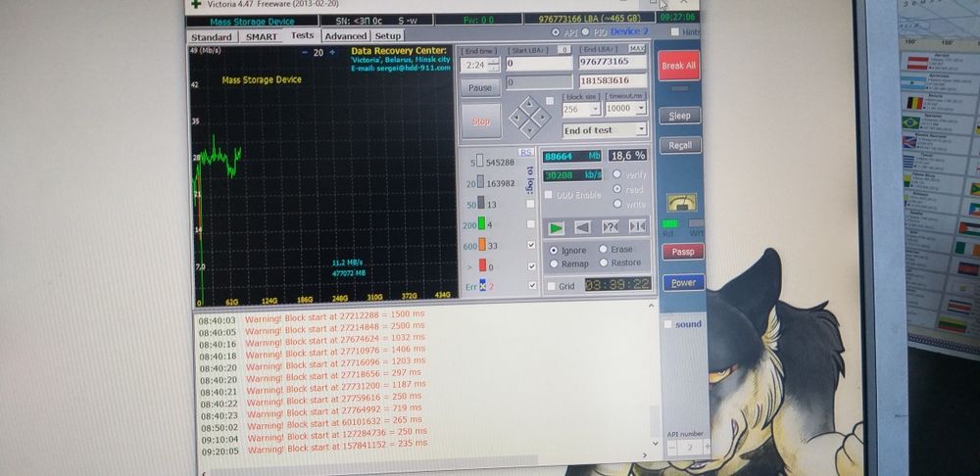Click the Stop scan button
Viewport: 980px width, 476px height.
point(481,121)
